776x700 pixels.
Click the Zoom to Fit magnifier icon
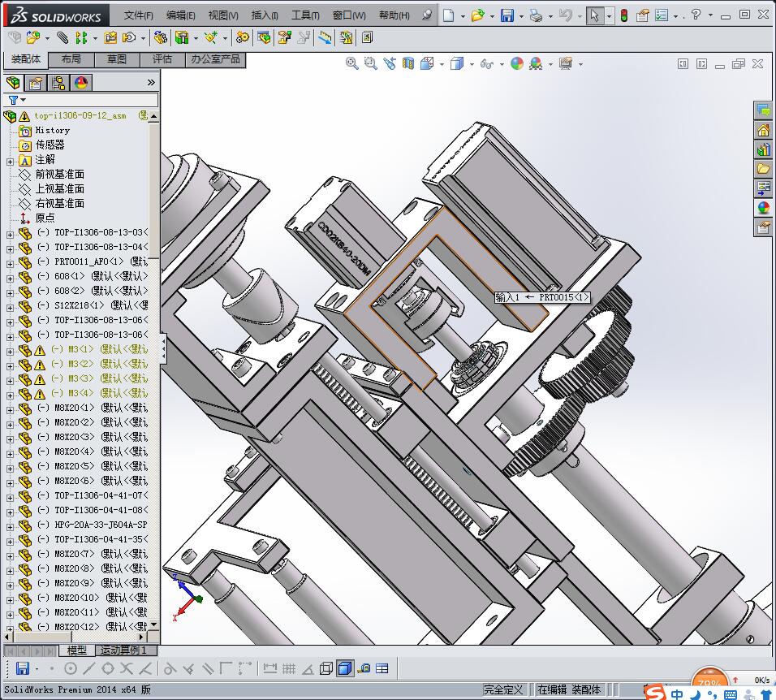pyautogui.click(x=351, y=63)
